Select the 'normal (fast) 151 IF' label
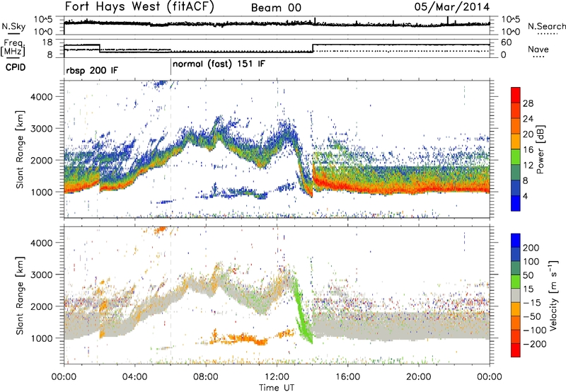566x392 pixels. [219, 64]
